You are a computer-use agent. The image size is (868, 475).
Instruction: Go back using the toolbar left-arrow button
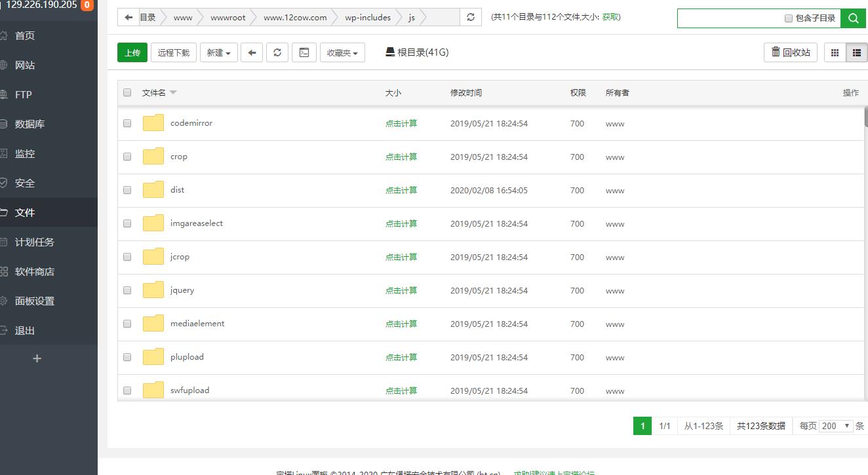tap(252, 52)
